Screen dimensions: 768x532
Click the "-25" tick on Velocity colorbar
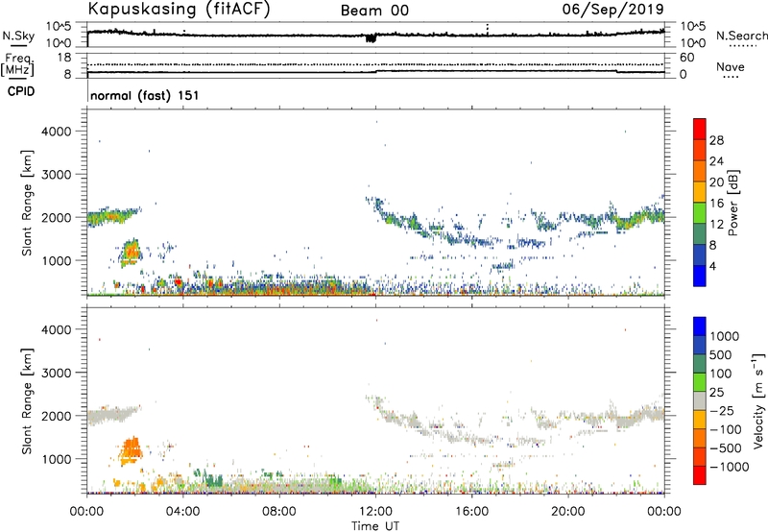(722, 411)
